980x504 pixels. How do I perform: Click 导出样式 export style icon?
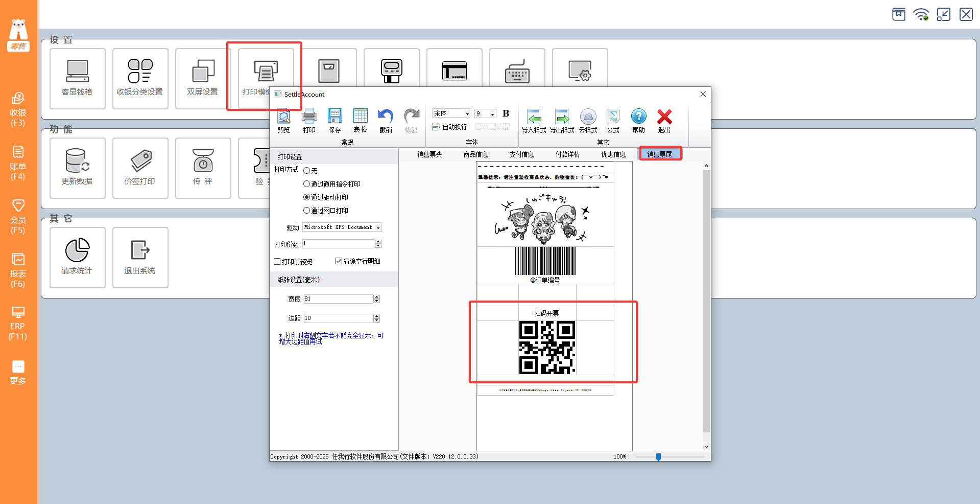[562, 121]
